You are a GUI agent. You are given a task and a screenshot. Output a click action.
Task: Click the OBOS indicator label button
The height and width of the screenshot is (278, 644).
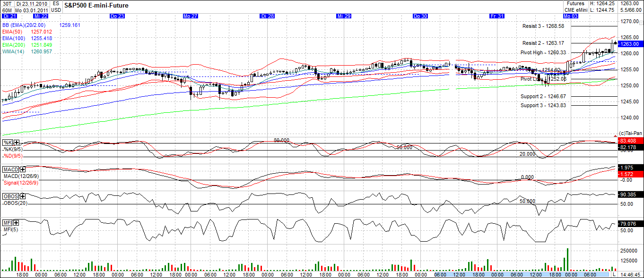click(x=11, y=196)
